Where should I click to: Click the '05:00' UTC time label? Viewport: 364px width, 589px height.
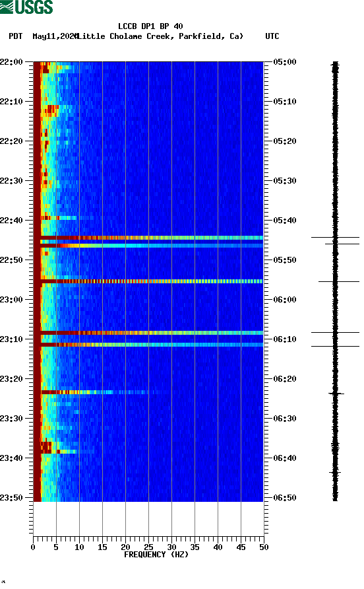285,62
